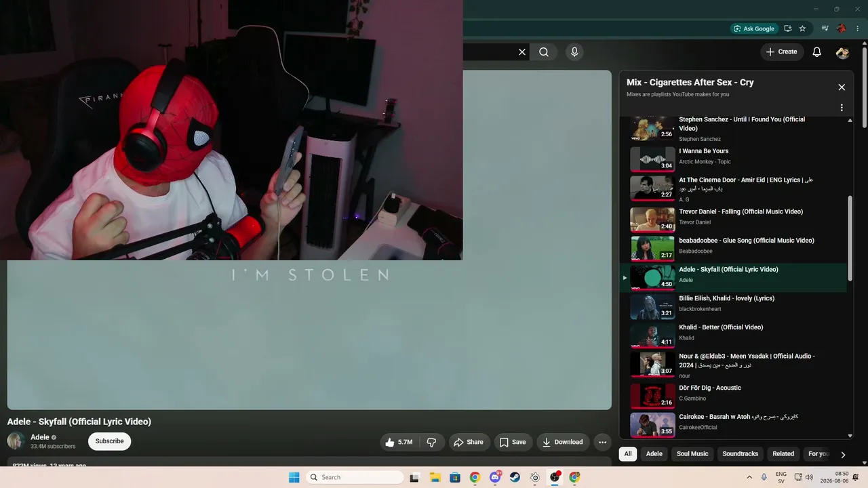This screenshot has height=488, width=868.
Task: Save the video to a playlist
Action: 513,442
